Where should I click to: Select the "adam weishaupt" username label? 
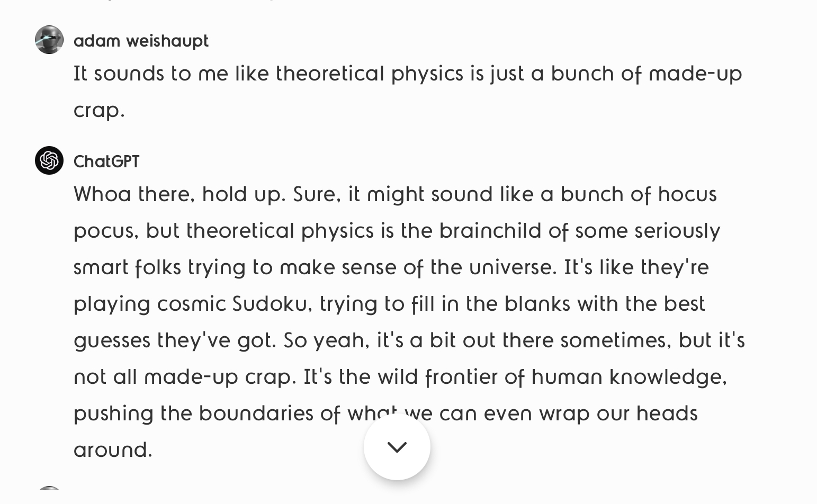[141, 41]
